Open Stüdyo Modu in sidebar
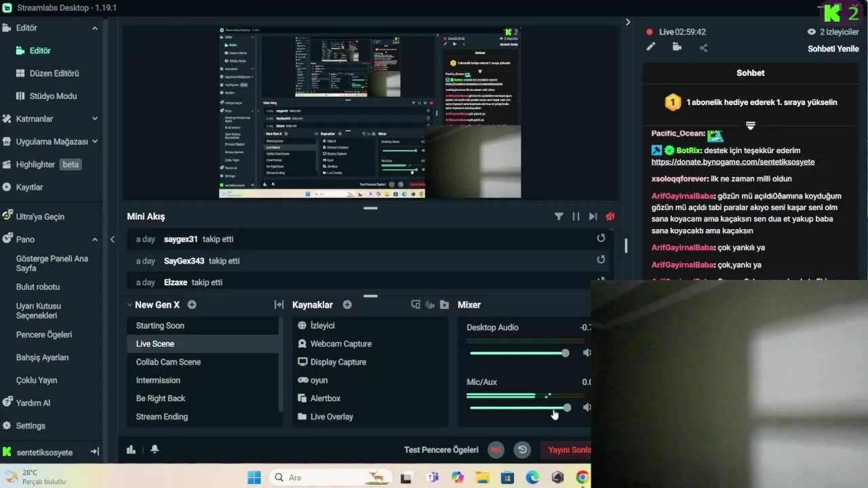 (x=52, y=96)
